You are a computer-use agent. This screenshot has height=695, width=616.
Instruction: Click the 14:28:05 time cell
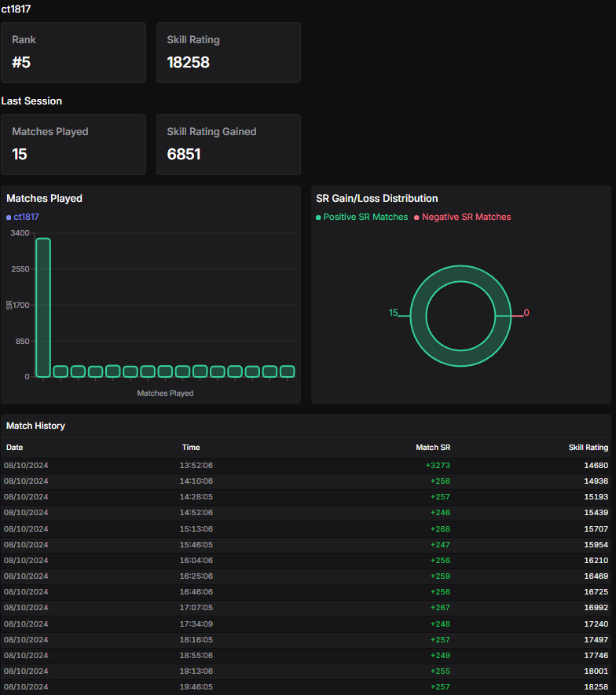(x=196, y=497)
